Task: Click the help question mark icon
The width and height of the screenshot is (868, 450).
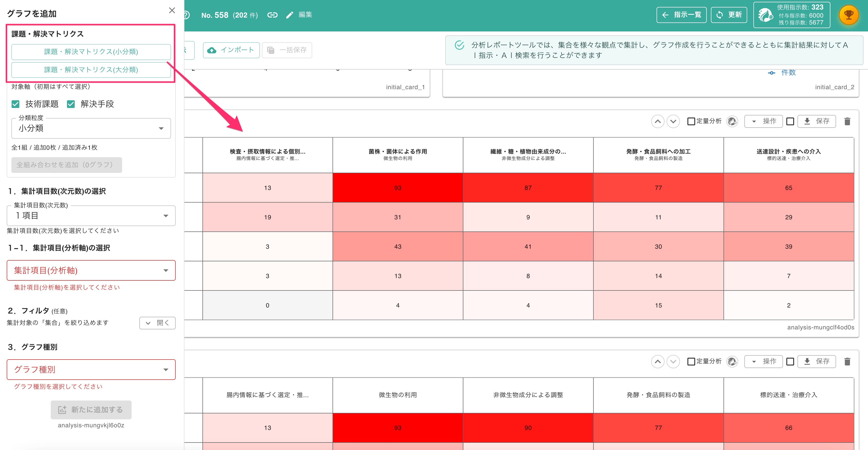Action: (187, 15)
